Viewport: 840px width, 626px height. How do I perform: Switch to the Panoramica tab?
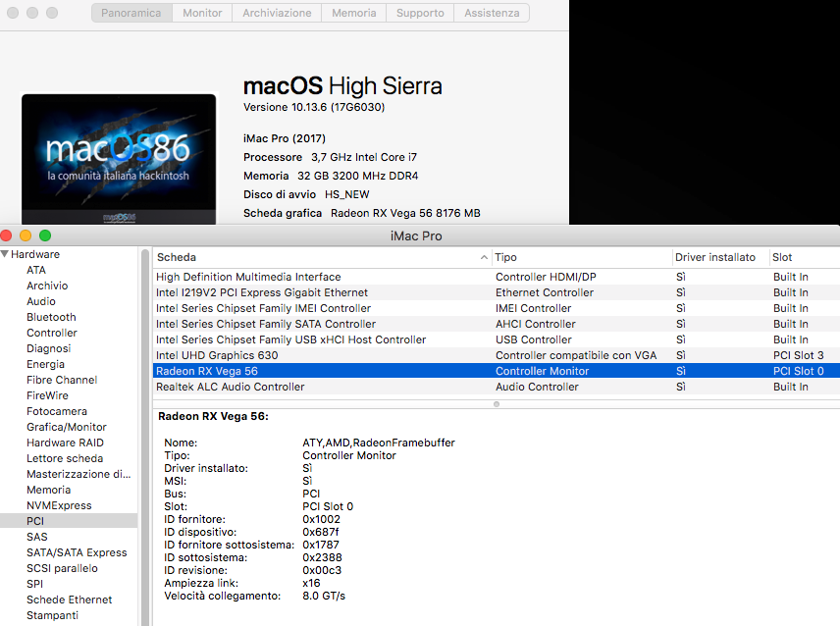(x=131, y=13)
